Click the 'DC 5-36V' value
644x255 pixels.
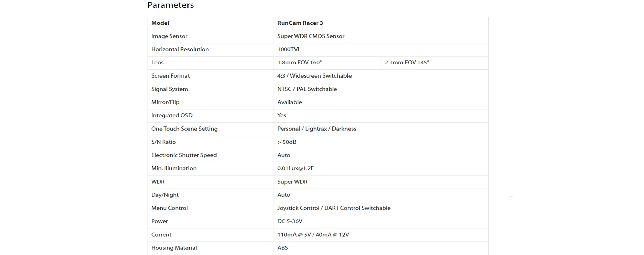click(x=290, y=221)
